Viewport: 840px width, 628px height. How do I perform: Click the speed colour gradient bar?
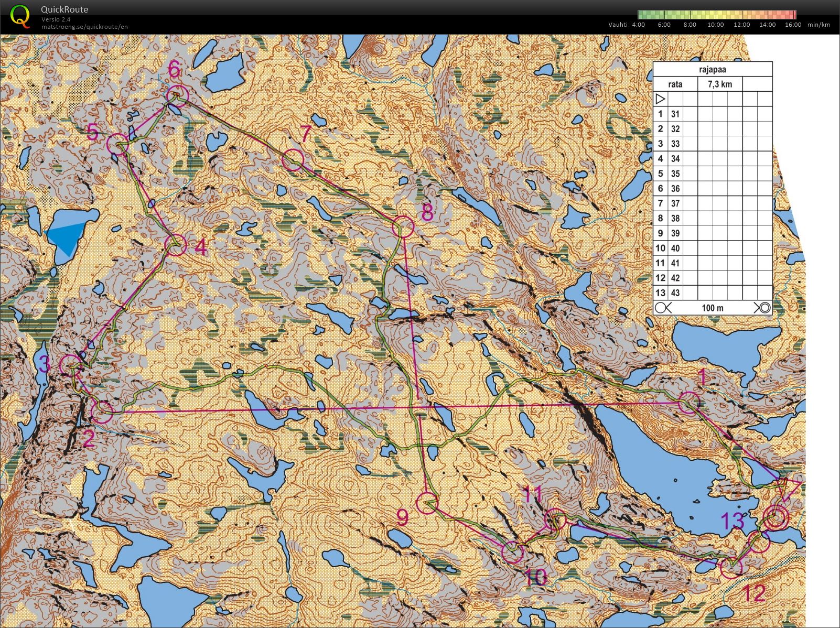coord(717,15)
